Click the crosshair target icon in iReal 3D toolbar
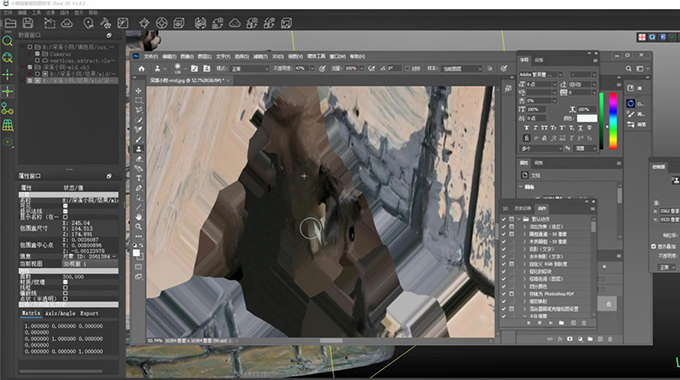 click(x=144, y=23)
